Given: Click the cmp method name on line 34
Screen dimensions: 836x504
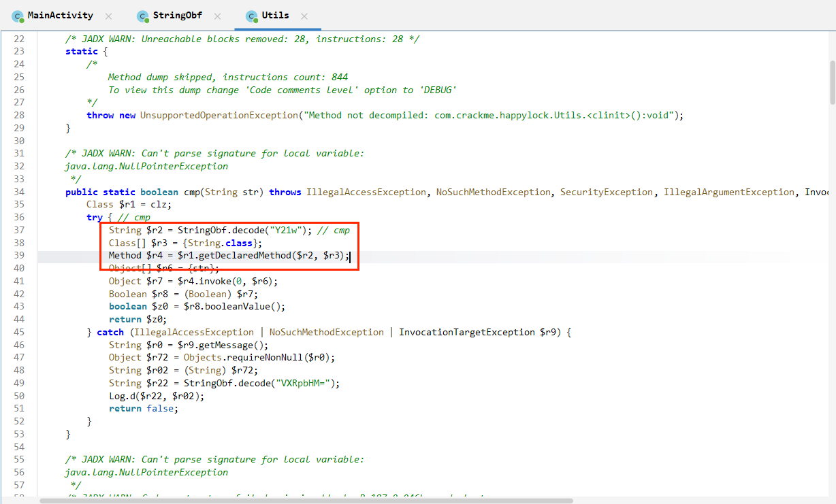Looking at the screenshot, I should click(x=192, y=192).
